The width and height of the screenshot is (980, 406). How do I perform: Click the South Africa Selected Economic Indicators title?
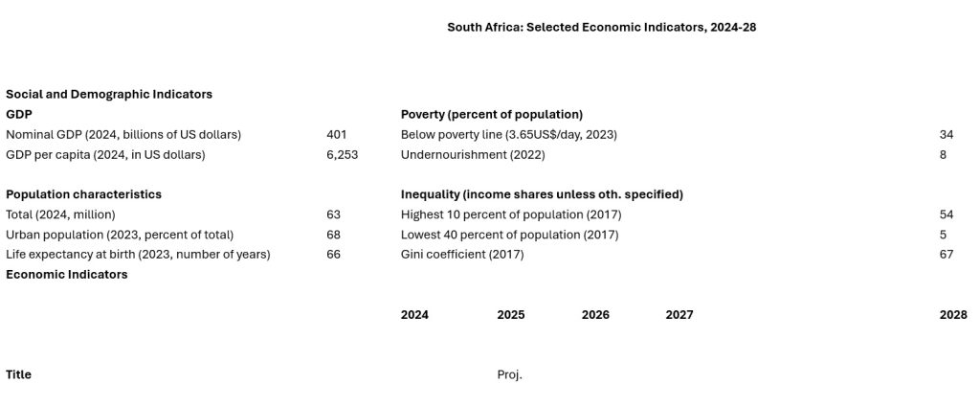[602, 27]
